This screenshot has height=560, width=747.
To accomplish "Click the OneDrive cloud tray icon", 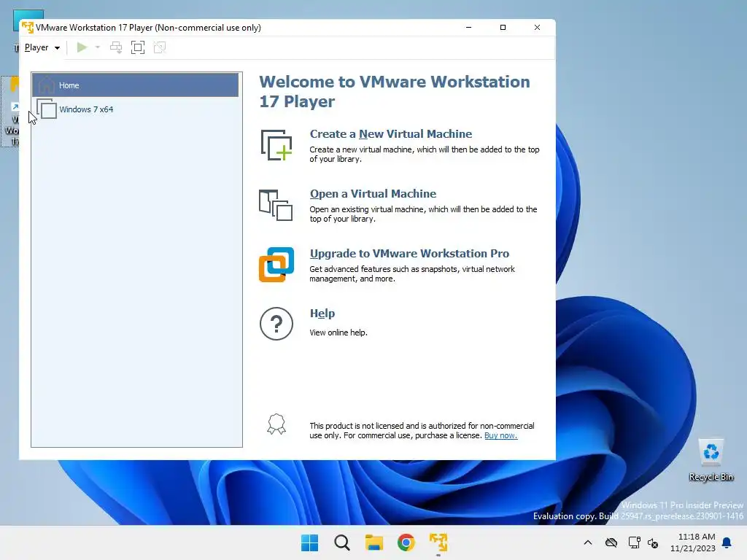I will pos(611,542).
